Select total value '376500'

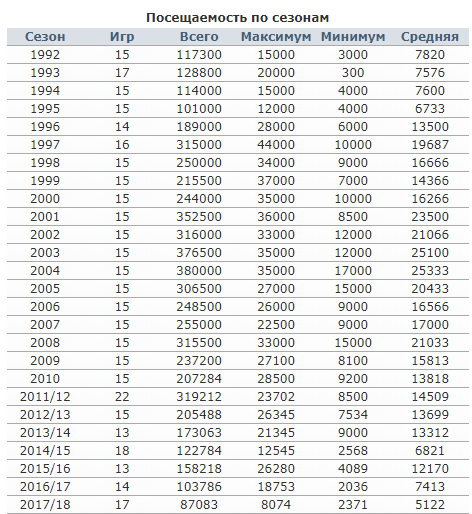pyautogui.click(x=199, y=253)
